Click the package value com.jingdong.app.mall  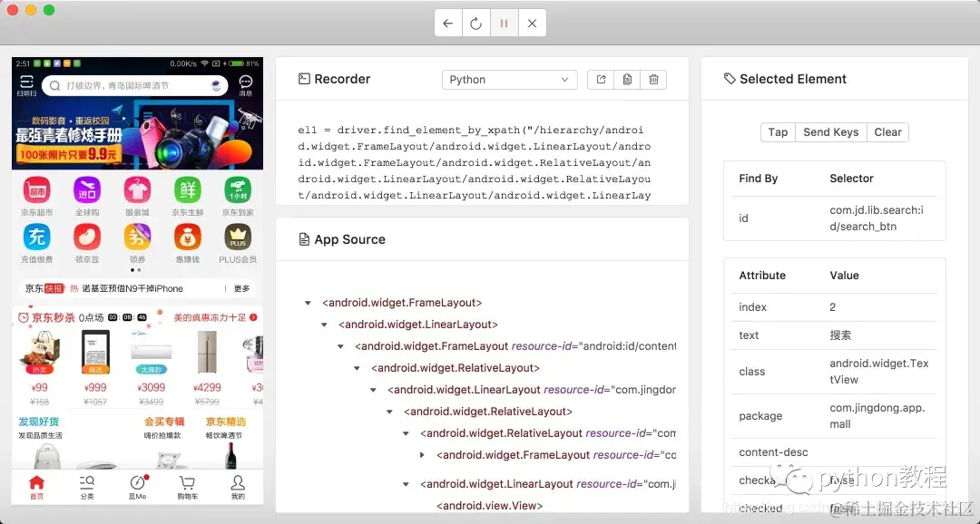[877, 416]
